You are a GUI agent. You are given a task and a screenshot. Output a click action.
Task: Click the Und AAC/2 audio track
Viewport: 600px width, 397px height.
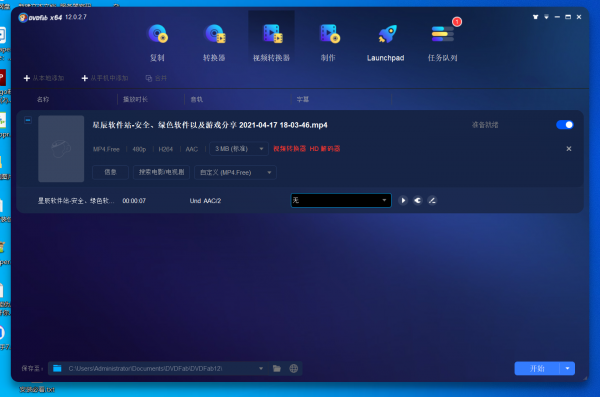coord(205,201)
